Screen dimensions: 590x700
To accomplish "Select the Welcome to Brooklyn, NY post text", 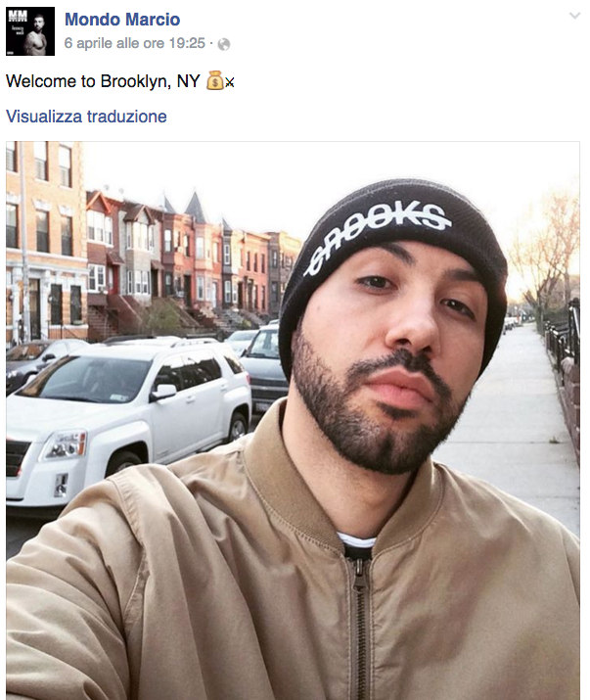I will click(x=103, y=81).
